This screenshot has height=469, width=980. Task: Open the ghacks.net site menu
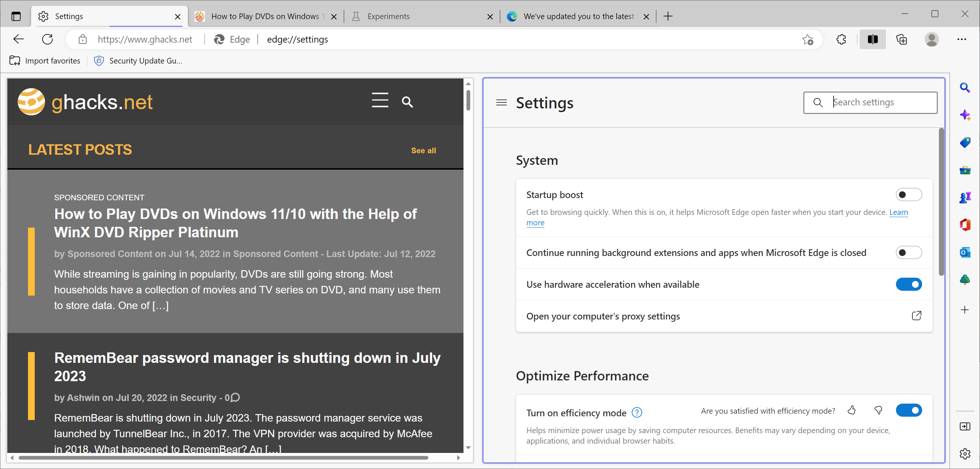click(380, 101)
